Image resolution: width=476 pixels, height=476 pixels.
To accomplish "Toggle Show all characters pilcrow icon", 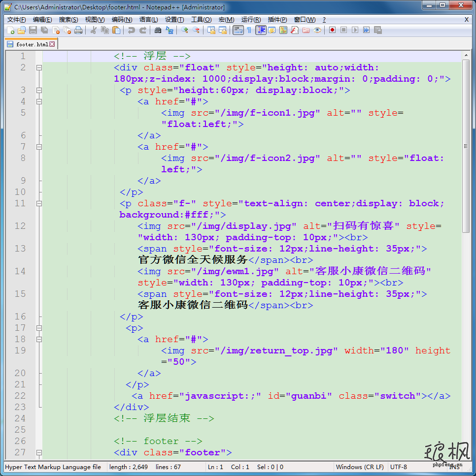I will (249, 30).
